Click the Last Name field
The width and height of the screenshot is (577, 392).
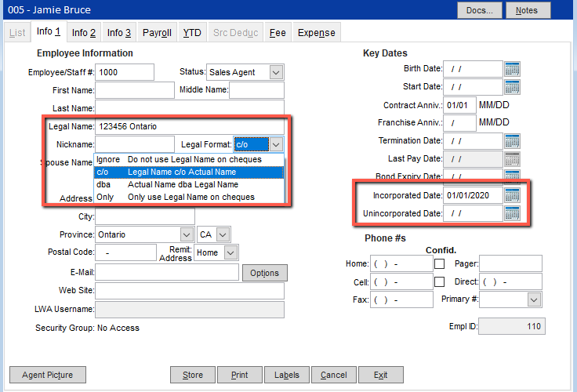tap(190, 108)
